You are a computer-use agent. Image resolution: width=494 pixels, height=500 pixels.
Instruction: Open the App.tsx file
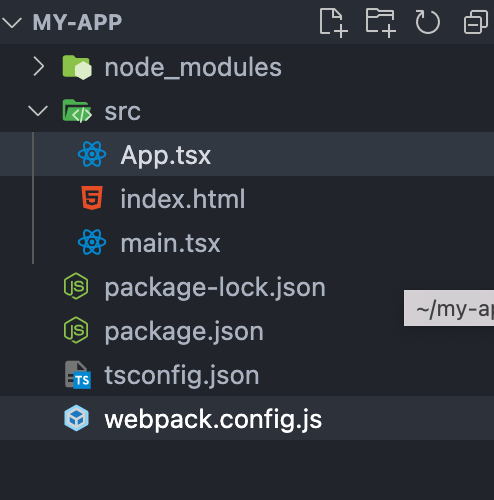(x=247, y=154)
